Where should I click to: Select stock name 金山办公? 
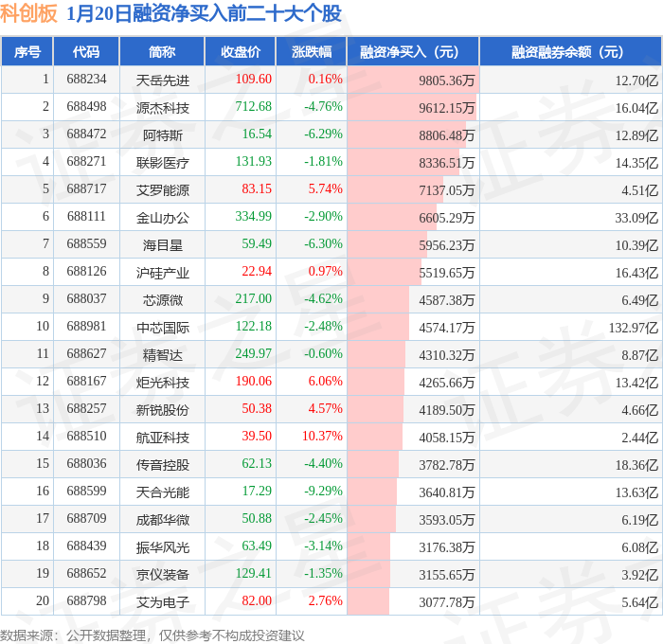(x=162, y=218)
